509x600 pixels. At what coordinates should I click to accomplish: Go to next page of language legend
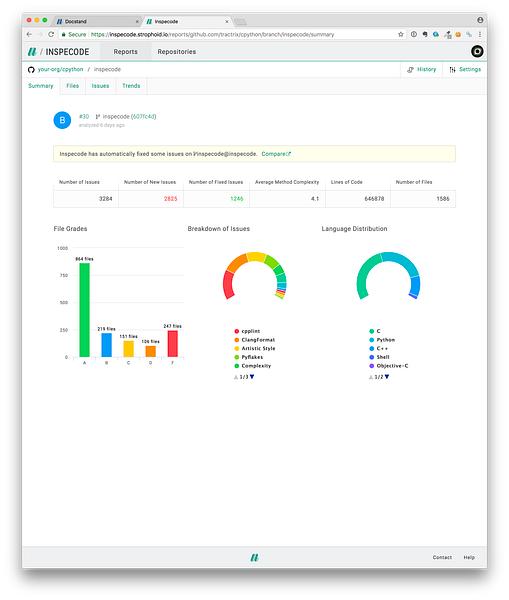(x=387, y=377)
